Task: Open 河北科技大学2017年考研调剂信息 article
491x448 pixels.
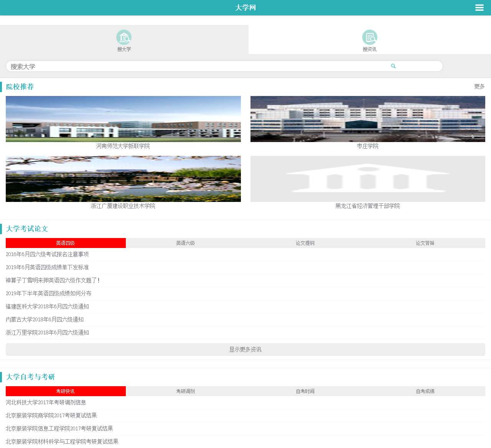Action: pos(46,402)
